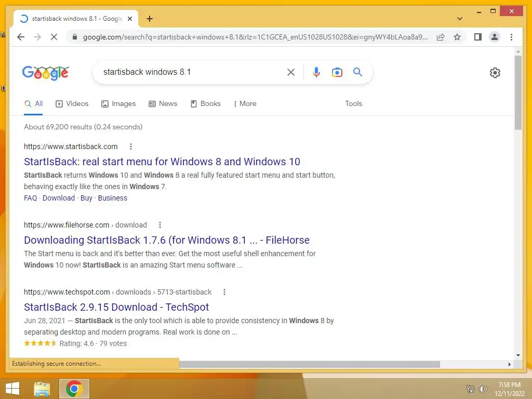Click the scroll down arrow

(518, 355)
